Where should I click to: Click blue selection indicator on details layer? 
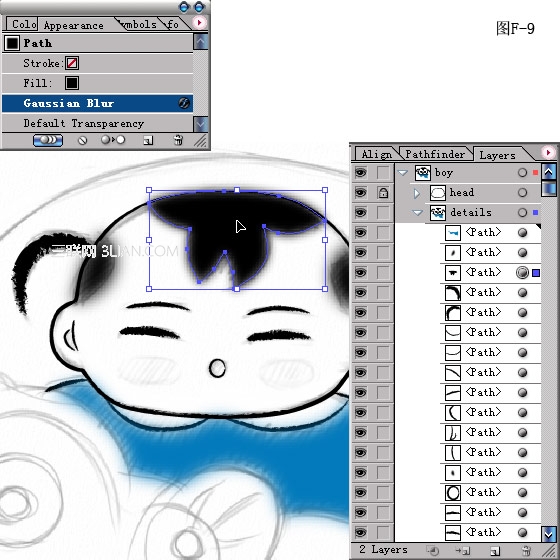(x=535, y=213)
